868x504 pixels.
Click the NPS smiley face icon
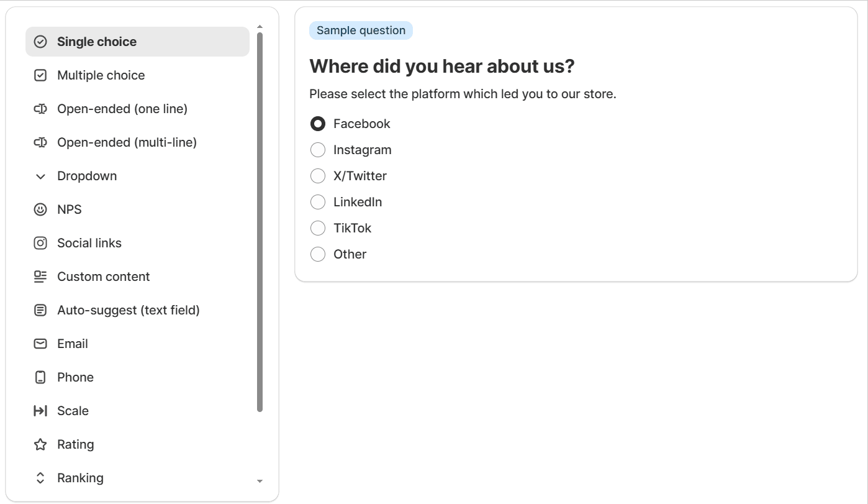pyautogui.click(x=40, y=209)
